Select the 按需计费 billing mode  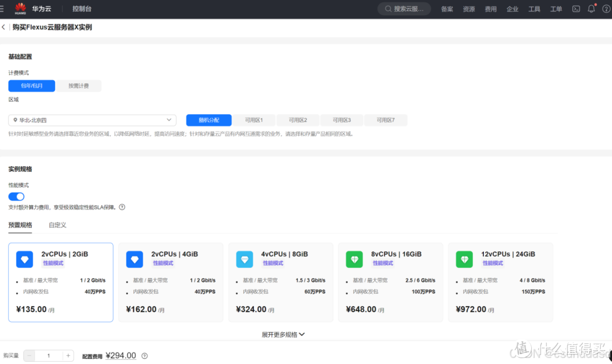(x=79, y=85)
